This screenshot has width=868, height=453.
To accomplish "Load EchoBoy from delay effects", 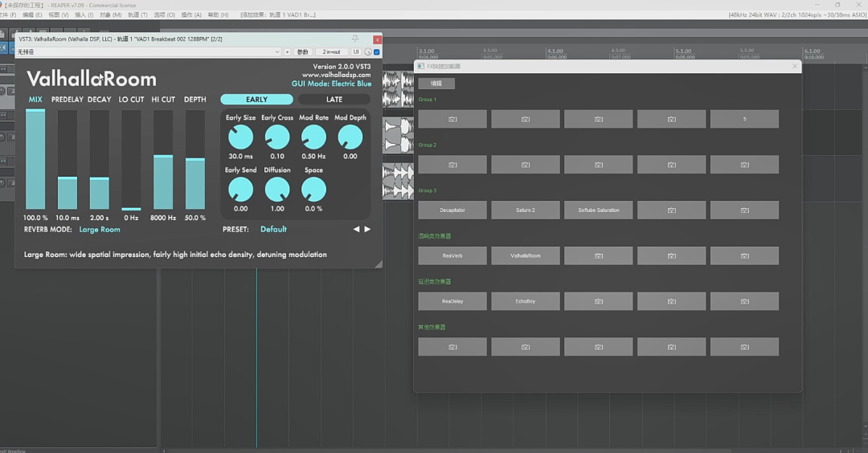I will click(526, 301).
